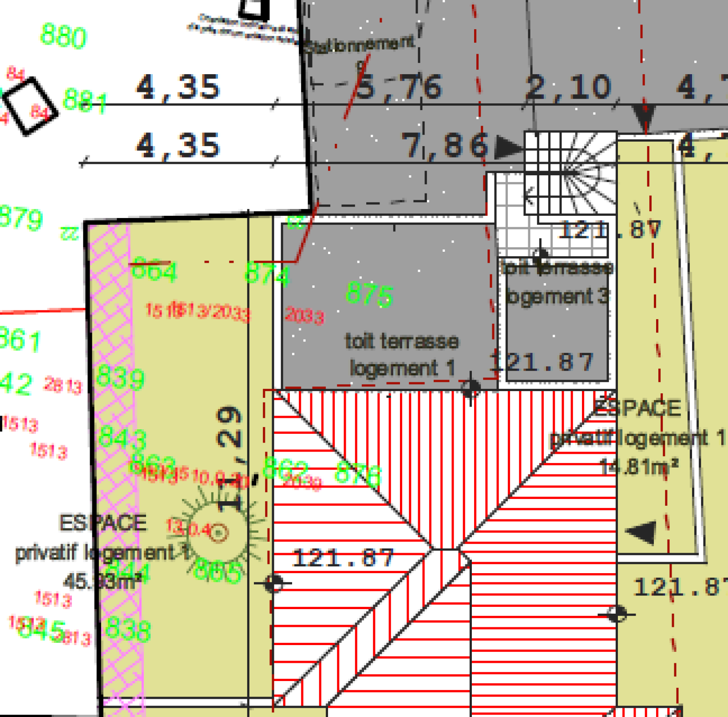
Task: Click the 14.81m² area annotation
Action: click(x=638, y=467)
